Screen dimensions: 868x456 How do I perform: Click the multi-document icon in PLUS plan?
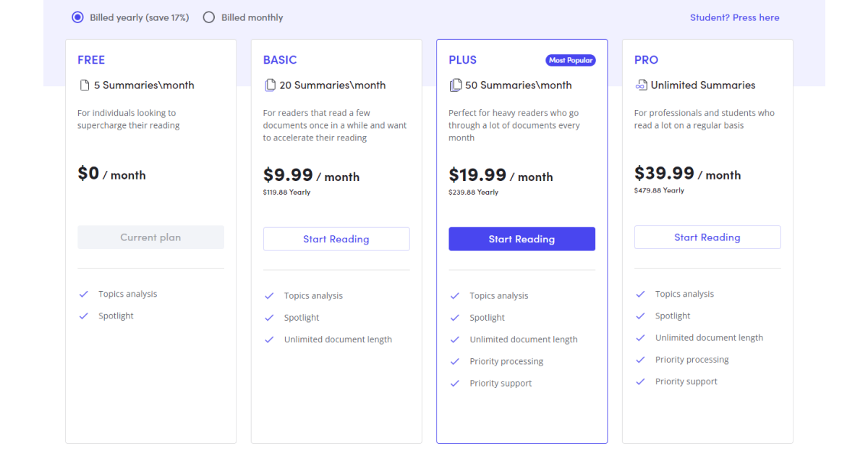[x=456, y=85]
